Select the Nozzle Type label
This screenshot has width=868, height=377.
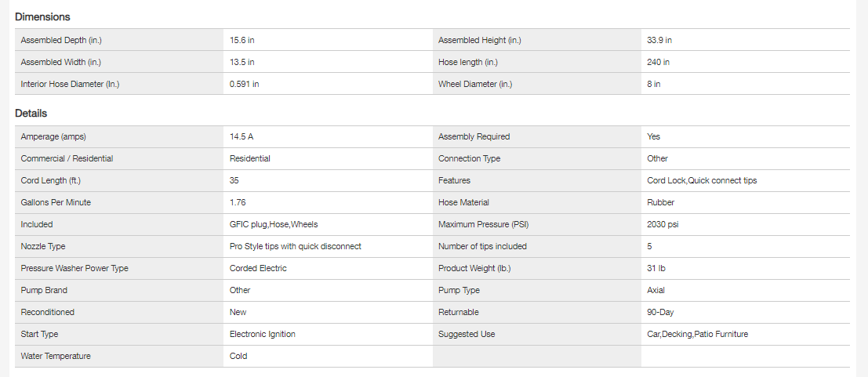(43, 246)
